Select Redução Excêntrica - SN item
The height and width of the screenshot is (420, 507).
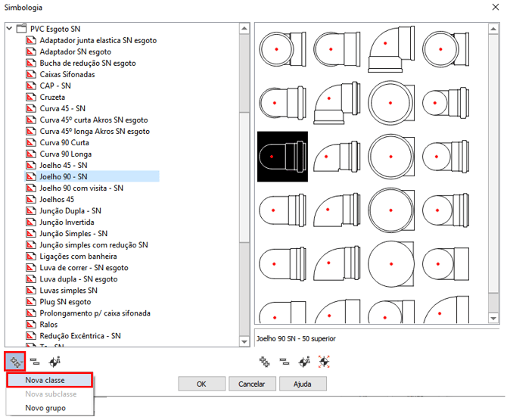80,335
